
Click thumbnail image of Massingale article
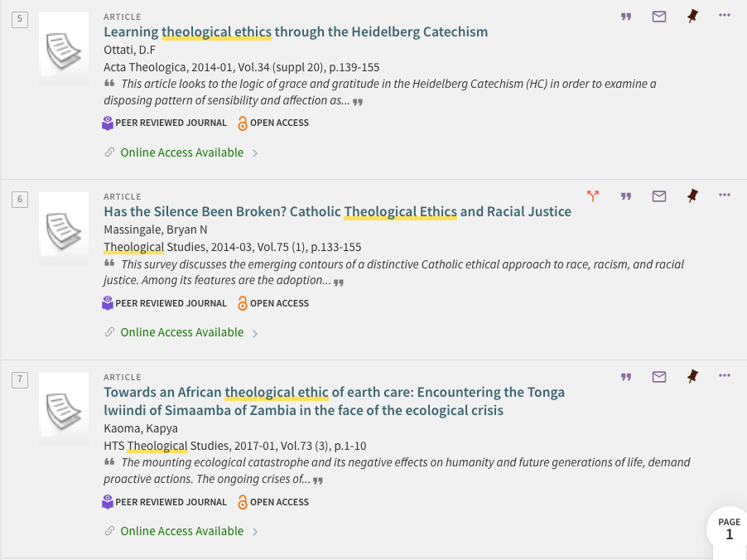click(x=64, y=229)
